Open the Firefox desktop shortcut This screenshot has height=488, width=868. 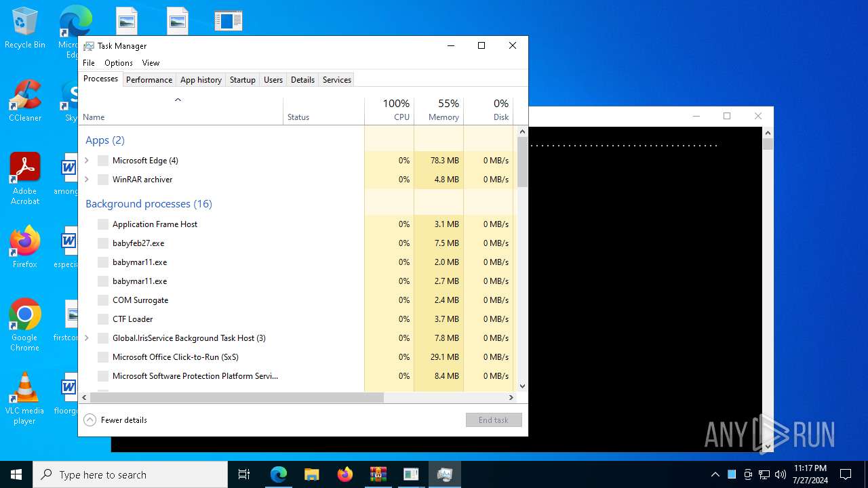click(24, 247)
